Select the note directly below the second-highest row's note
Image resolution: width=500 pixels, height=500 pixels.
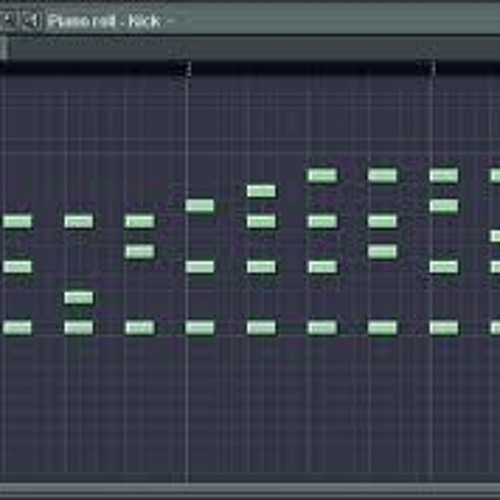click(x=261, y=221)
